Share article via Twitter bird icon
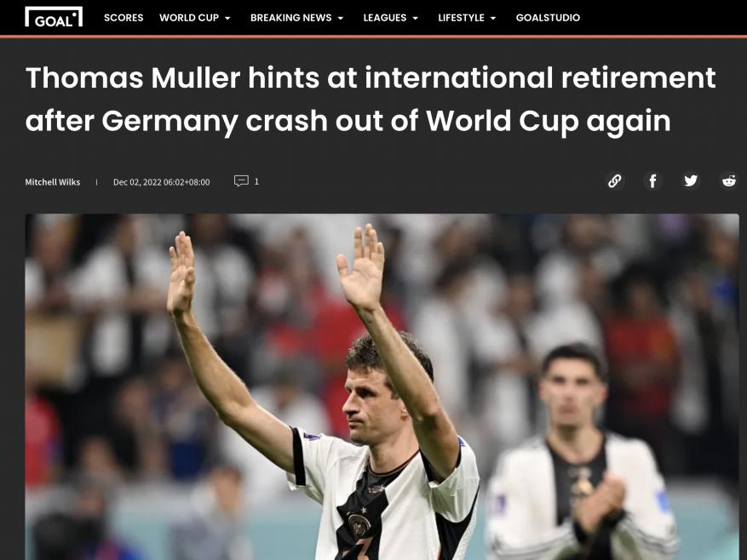The height and width of the screenshot is (560, 747). click(691, 181)
